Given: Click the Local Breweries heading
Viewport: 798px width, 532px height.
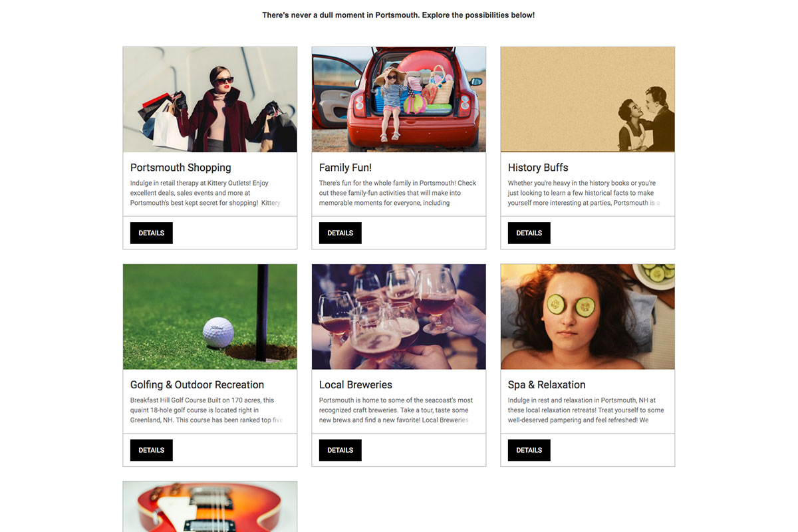Looking at the screenshot, I should coord(356,385).
